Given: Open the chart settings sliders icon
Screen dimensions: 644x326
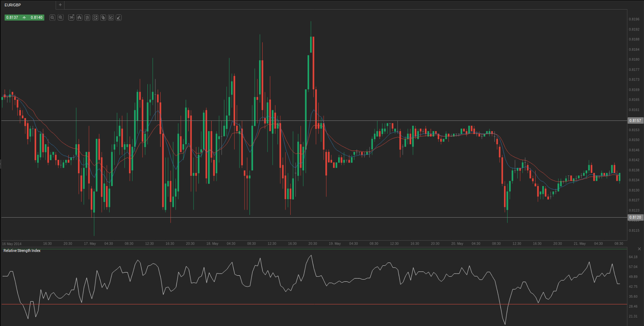Looking at the screenshot, I should 87,18.
